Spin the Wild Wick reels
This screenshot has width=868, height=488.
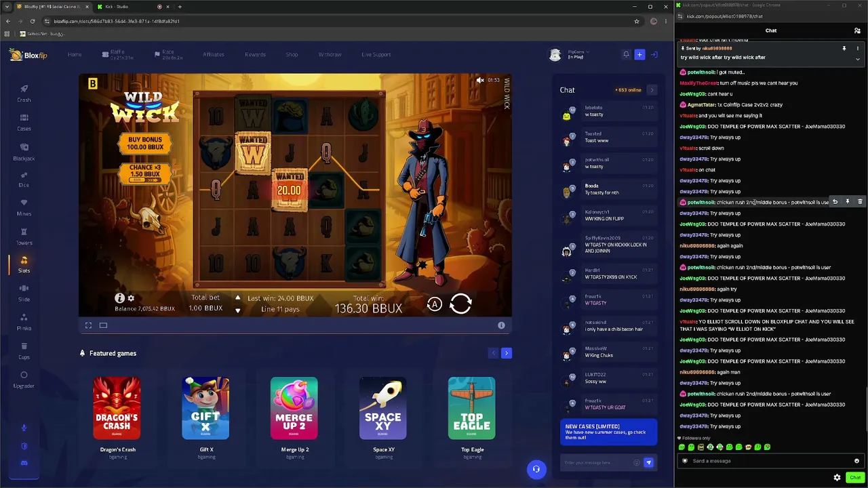coord(460,304)
